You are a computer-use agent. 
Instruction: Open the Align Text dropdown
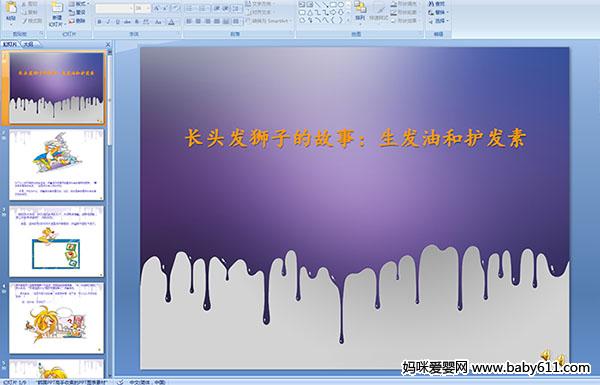[x=260, y=12]
